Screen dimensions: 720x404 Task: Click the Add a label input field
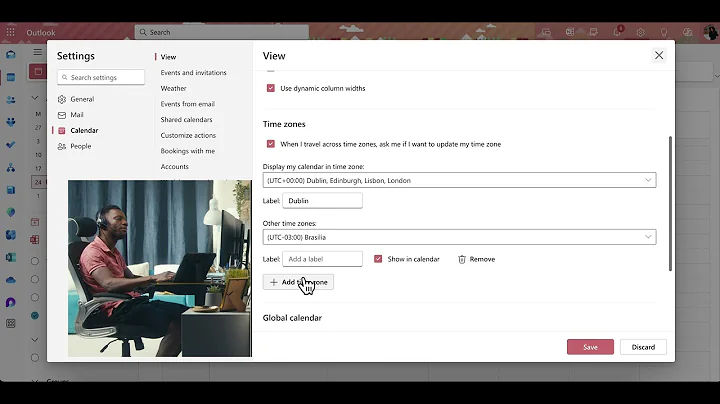[322, 259]
